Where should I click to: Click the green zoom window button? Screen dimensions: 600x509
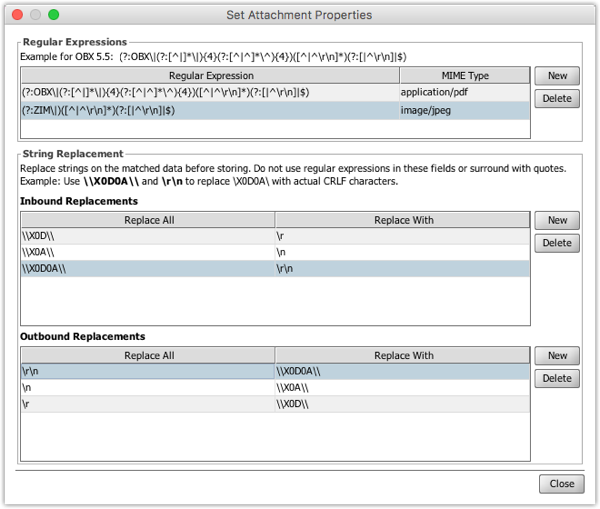tap(54, 15)
